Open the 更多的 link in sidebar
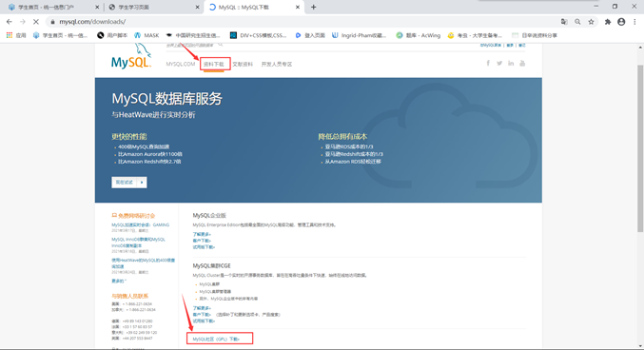Image resolution: width=644 pixels, height=350 pixels. click(119, 281)
